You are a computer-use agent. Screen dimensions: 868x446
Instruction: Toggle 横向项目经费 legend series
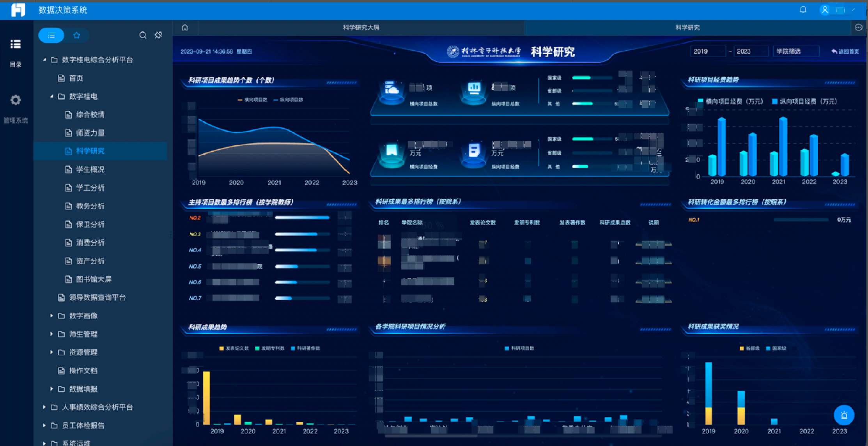point(730,101)
